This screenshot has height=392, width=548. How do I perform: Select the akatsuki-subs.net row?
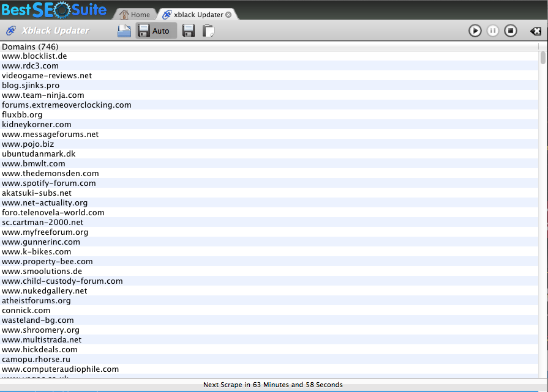coord(269,193)
